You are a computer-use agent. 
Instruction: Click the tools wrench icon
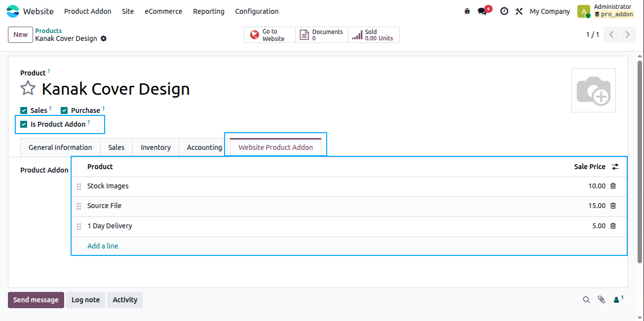click(x=519, y=11)
